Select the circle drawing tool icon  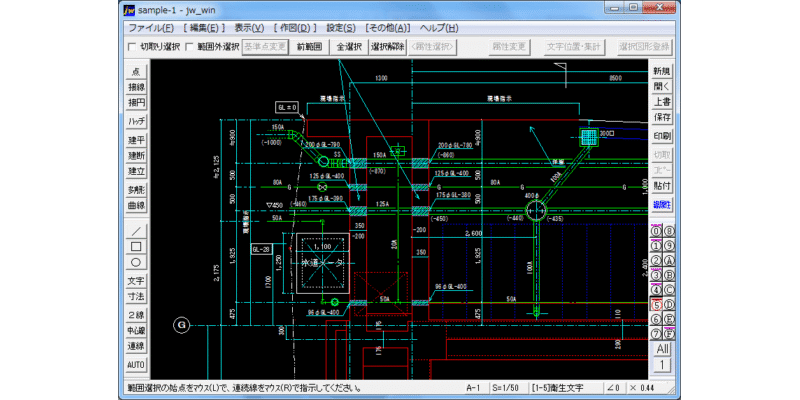(x=136, y=262)
